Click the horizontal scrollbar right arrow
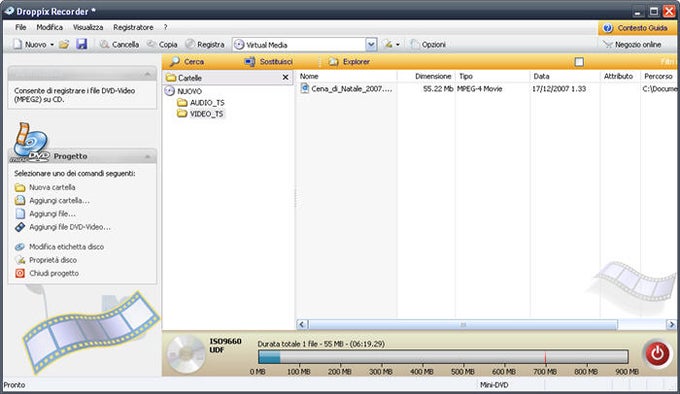Image resolution: width=680 pixels, height=394 pixels. pyautogui.click(x=671, y=324)
